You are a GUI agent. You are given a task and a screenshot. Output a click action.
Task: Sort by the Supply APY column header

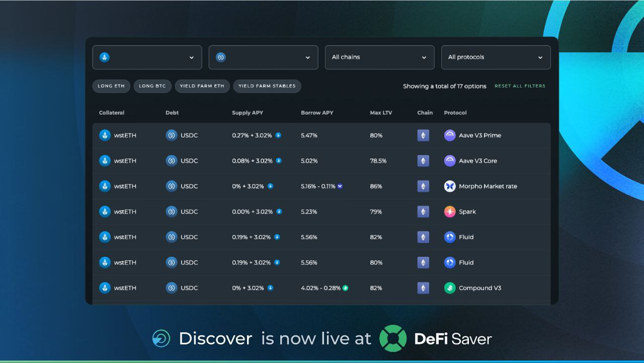[248, 113]
